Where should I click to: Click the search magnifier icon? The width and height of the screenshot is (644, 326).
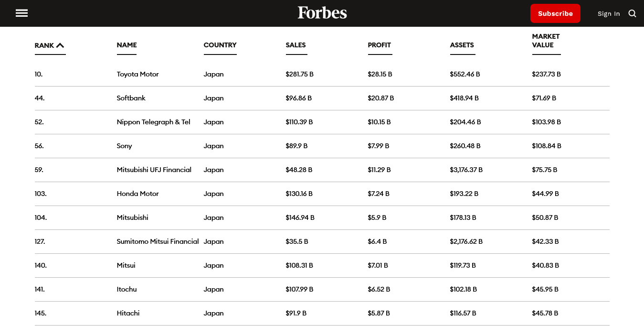tap(632, 13)
